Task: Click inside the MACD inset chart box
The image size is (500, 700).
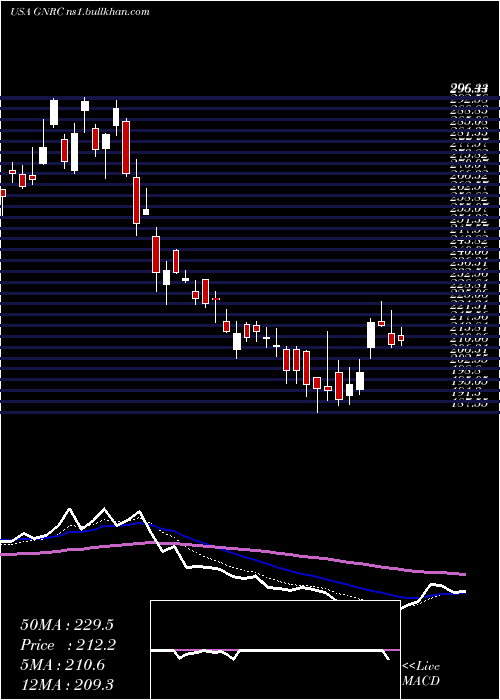Action: click(x=275, y=650)
